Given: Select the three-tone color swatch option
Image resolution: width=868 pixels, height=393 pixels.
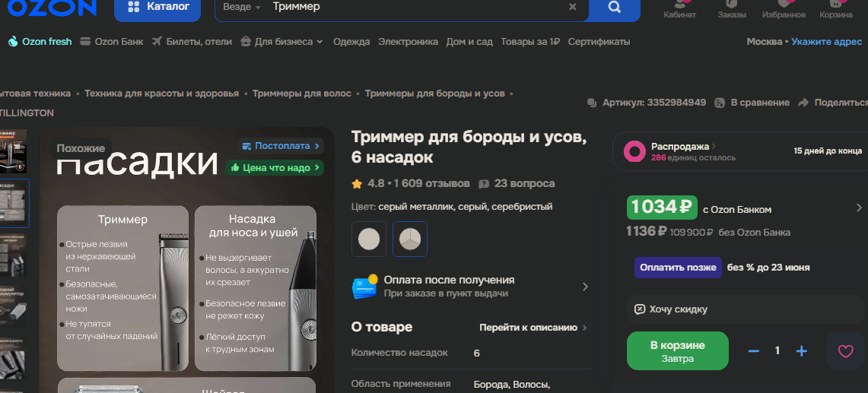Looking at the screenshot, I should (410, 239).
